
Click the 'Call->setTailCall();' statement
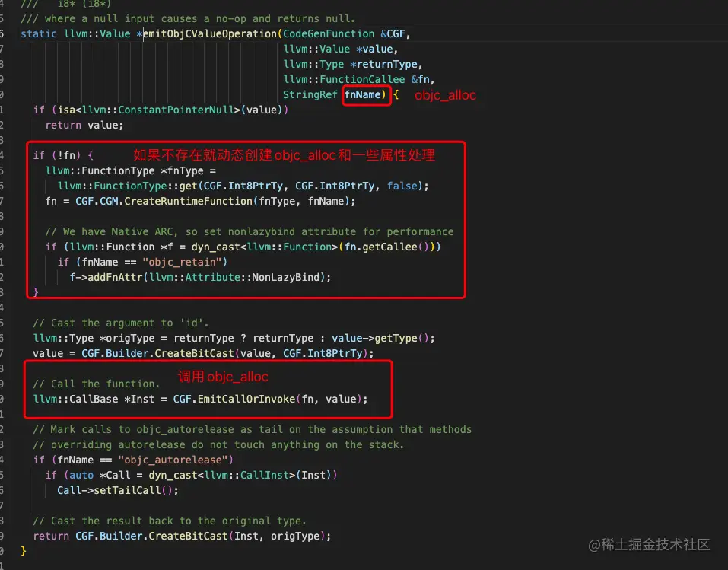[x=118, y=491]
